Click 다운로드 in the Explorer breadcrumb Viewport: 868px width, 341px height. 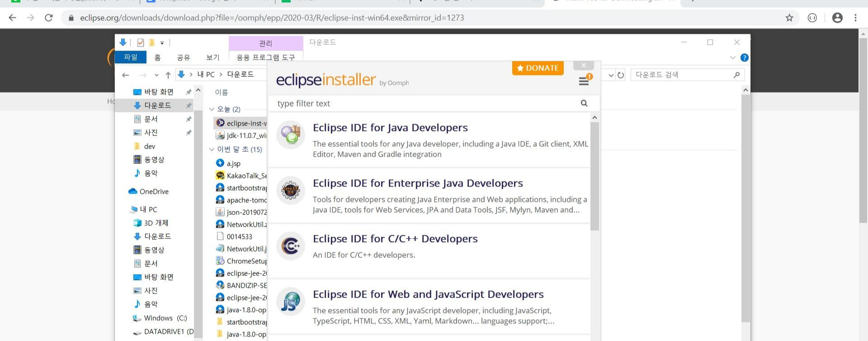(x=241, y=75)
